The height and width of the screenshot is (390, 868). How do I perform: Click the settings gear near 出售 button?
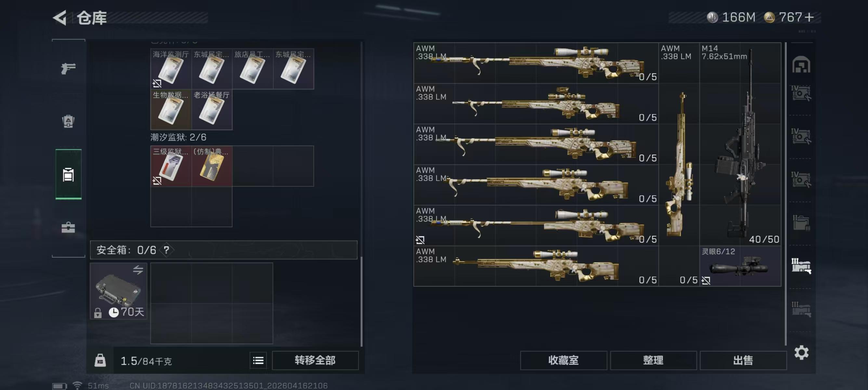click(801, 352)
